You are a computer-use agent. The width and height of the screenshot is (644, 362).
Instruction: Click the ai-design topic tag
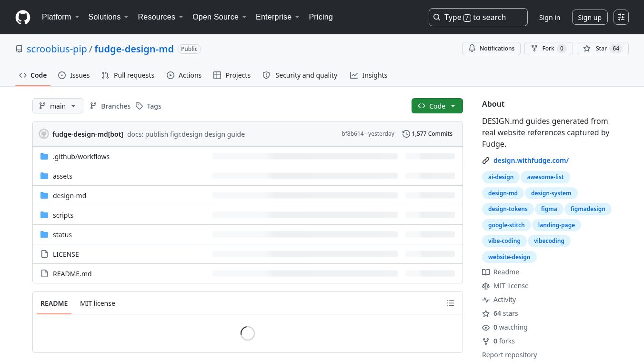[501, 177]
